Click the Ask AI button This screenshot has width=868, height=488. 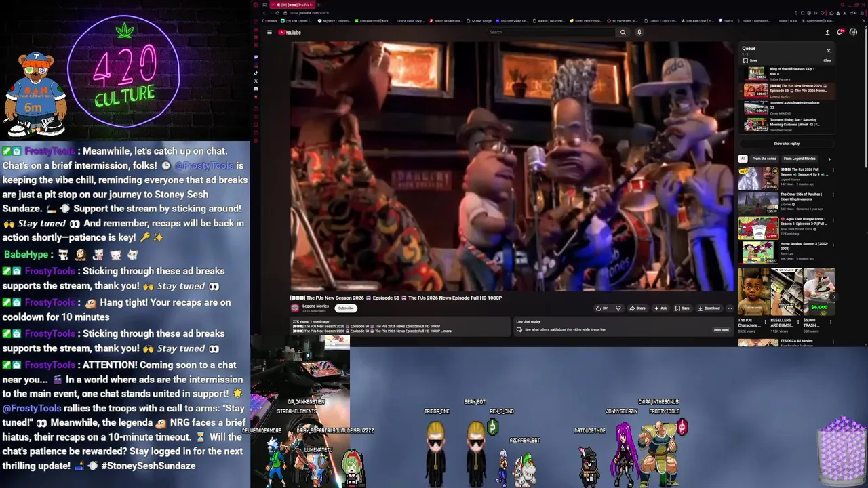coord(660,308)
